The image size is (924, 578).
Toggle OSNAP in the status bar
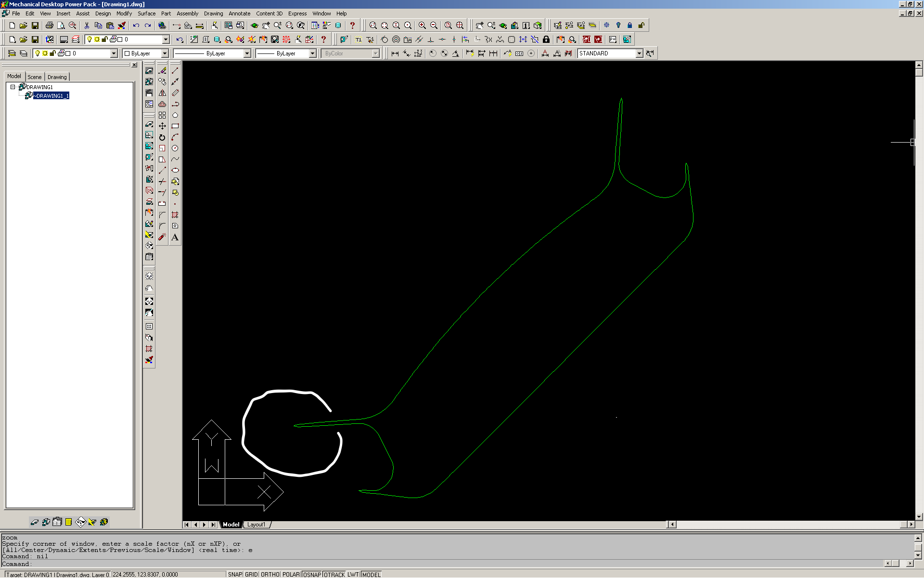tap(312, 574)
